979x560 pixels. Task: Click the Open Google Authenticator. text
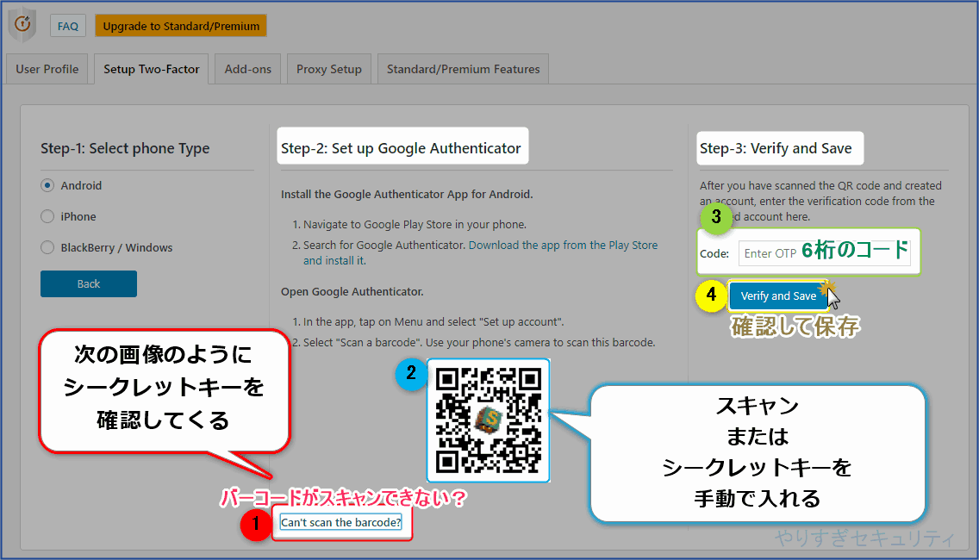click(x=352, y=291)
